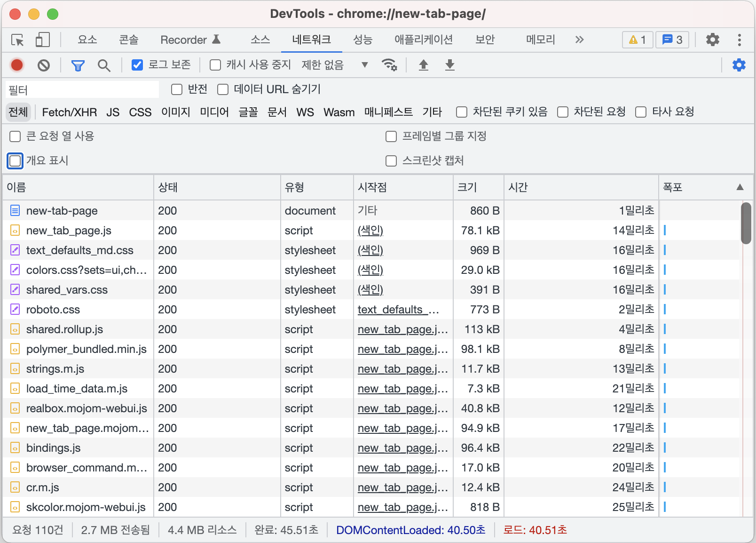Screen dimensions: 756x543
Task: Open network conditions wifi icon
Action: pos(389,65)
